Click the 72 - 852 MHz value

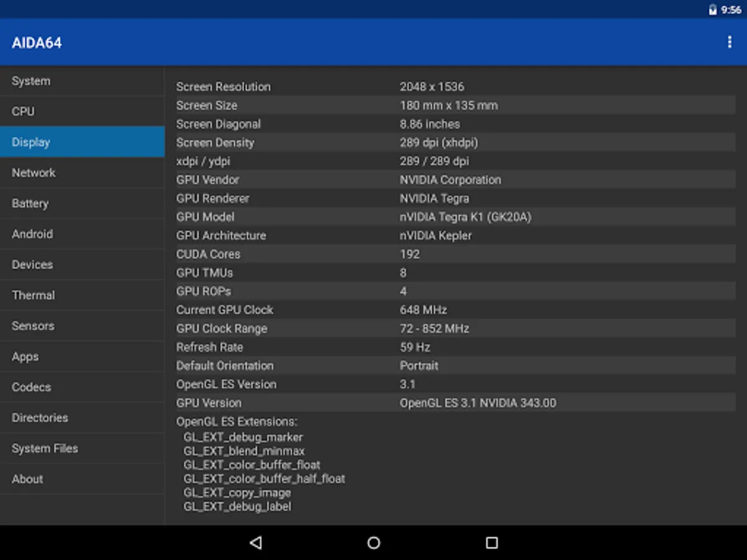[435, 329]
